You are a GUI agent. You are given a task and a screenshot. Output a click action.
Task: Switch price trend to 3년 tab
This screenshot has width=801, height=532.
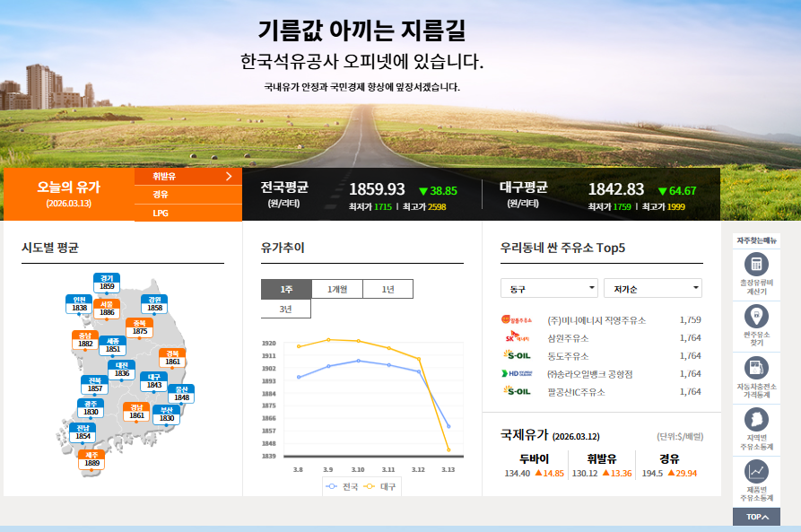[286, 309]
